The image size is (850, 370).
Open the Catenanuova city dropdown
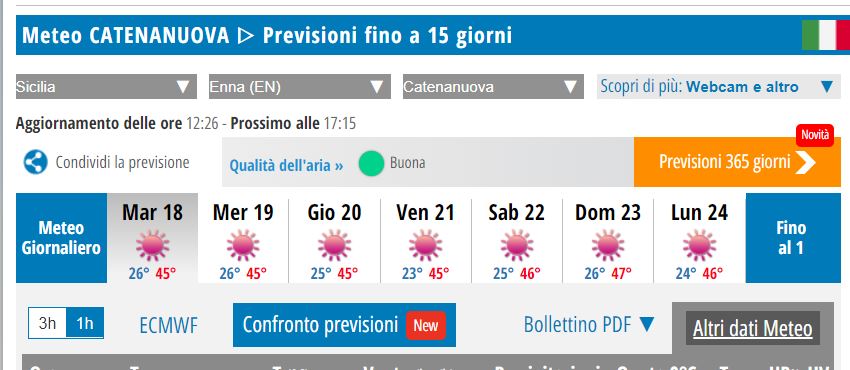click(x=493, y=87)
